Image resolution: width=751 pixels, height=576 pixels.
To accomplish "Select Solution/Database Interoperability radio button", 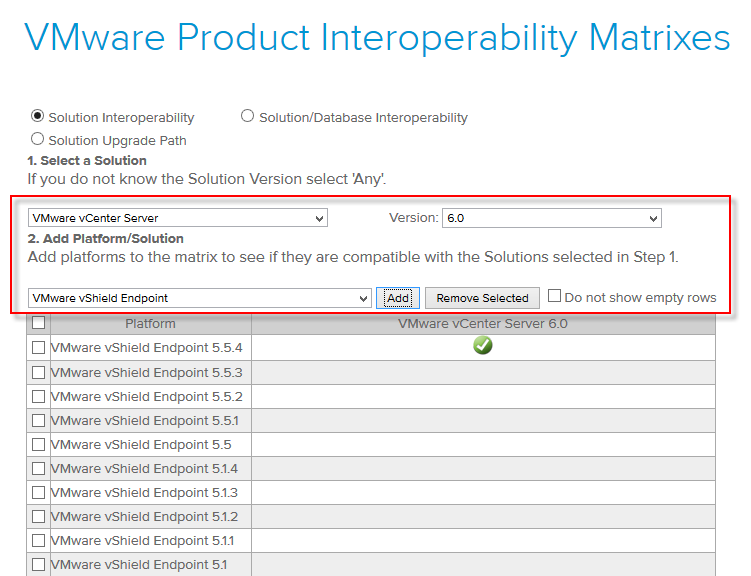I will coord(247,116).
